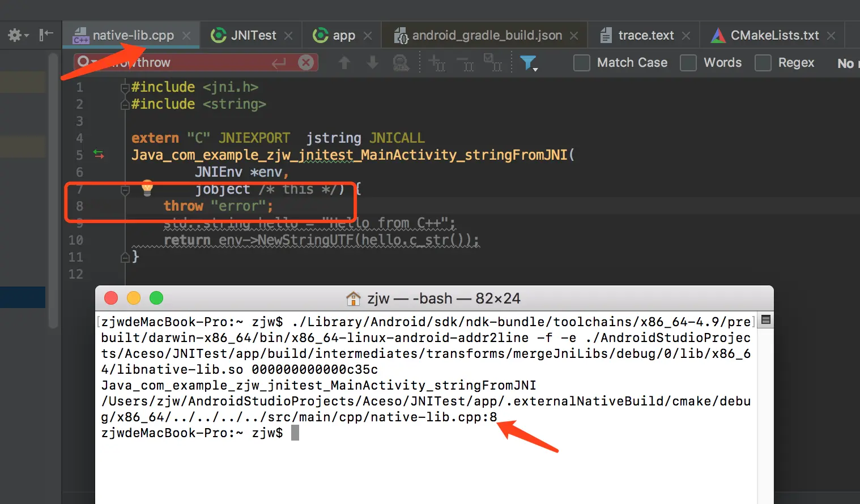Click the lightbulb quick-fix icon
The height and width of the screenshot is (504, 860).
(x=147, y=187)
